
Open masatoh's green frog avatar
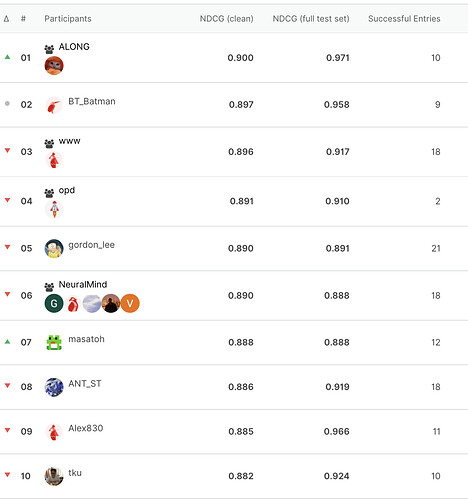point(54,343)
